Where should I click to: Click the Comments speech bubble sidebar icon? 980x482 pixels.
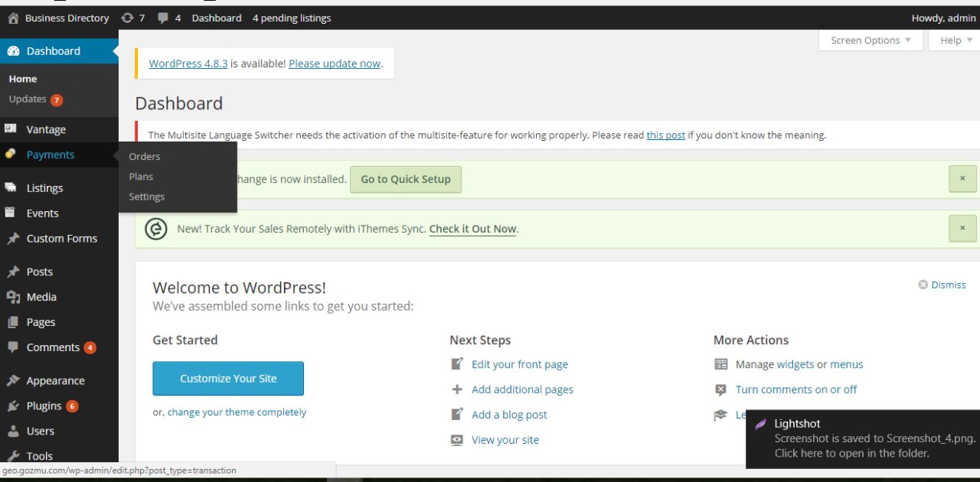13,347
